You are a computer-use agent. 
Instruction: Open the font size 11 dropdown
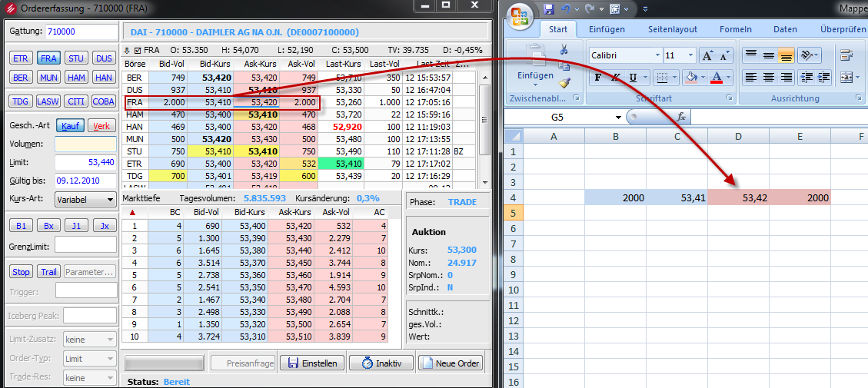(691, 55)
